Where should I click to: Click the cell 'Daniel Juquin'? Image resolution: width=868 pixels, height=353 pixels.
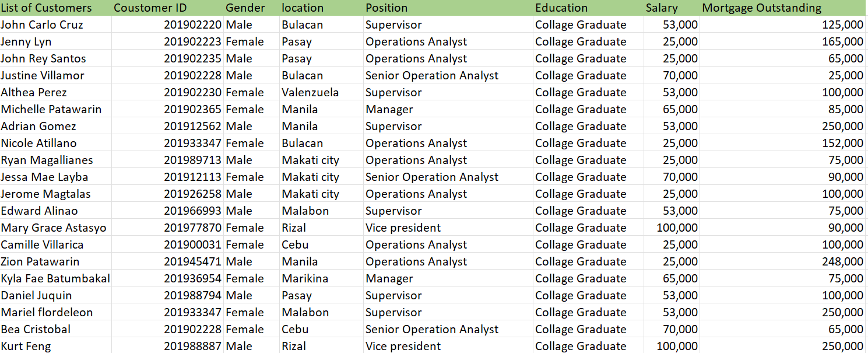point(55,295)
